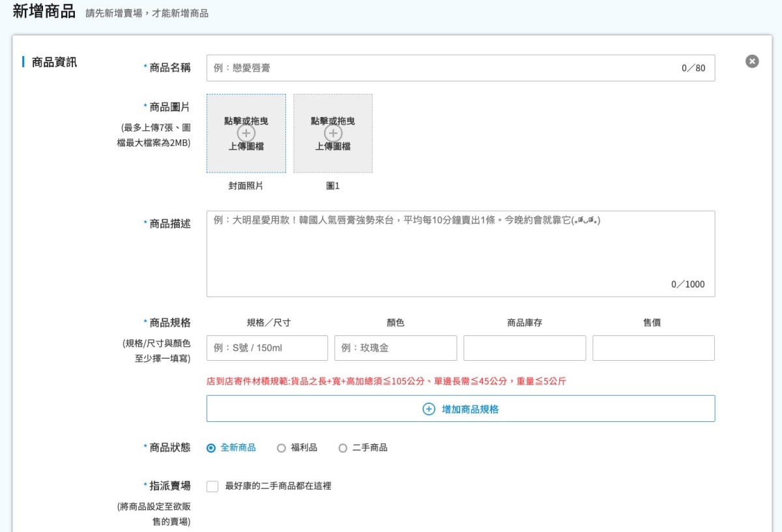
Task: Select the 全新商品 radio option
Action: point(211,448)
